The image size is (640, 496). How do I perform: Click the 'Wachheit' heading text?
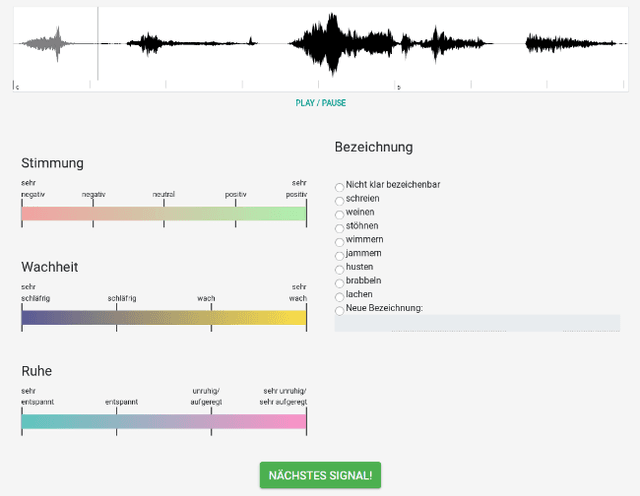(49, 267)
